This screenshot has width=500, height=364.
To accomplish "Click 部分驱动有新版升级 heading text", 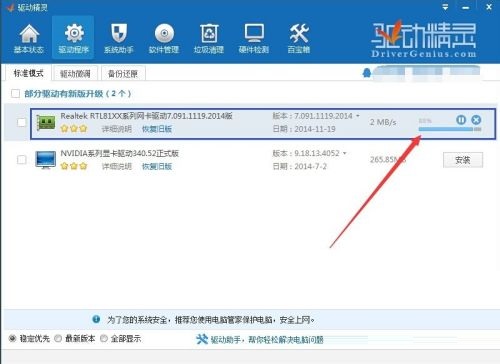I will pyautogui.click(x=78, y=94).
